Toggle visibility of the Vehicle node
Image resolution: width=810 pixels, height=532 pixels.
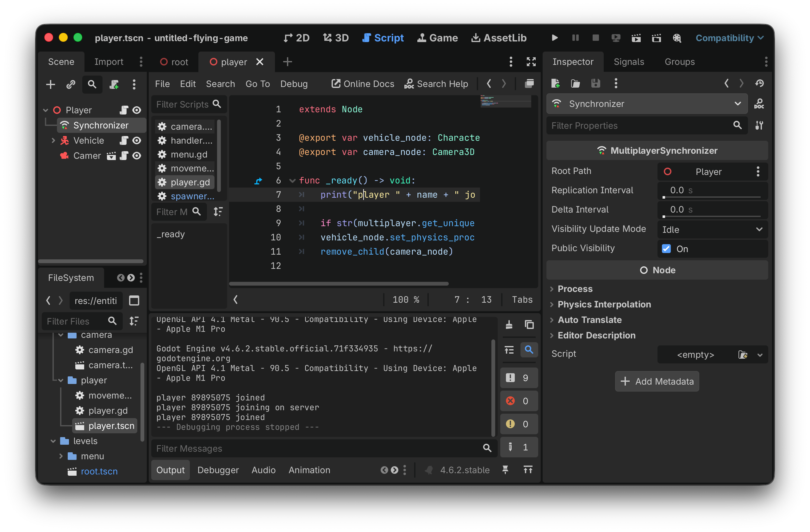coord(137,140)
